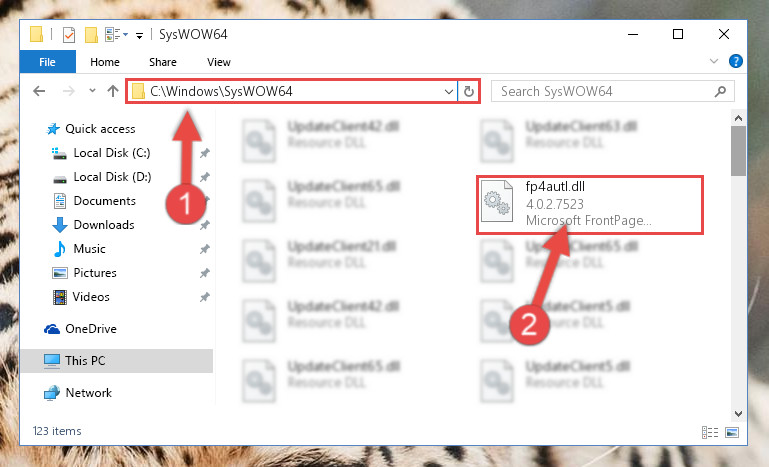Click the Back navigation arrow
The width and height of the screenshot is (769, 467).
coord(39,91)
